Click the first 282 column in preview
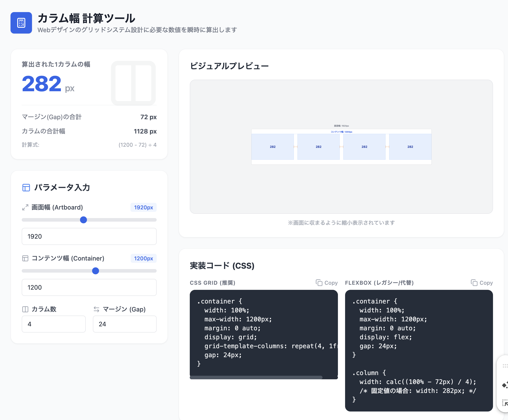This screenshot has width=508, height=420. pyautogui.click(x=273, y=147)
